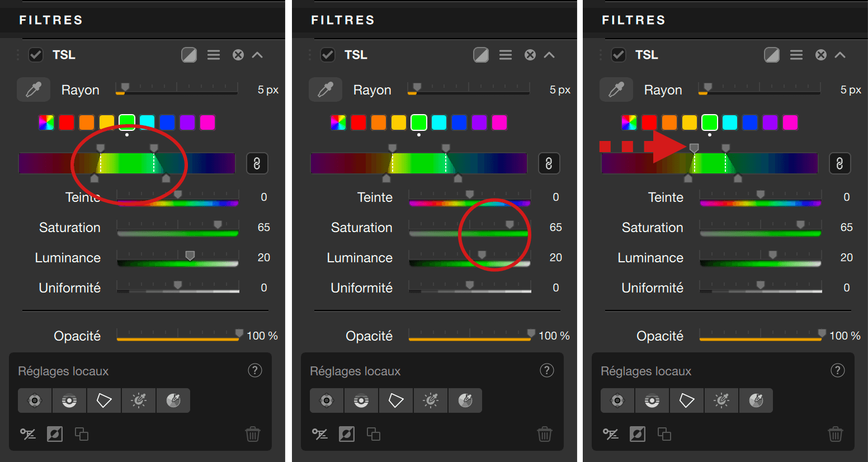Pick the fifth local adjustment tool in right panel
The height and width of the screenshot is (462, 868).
756,400
